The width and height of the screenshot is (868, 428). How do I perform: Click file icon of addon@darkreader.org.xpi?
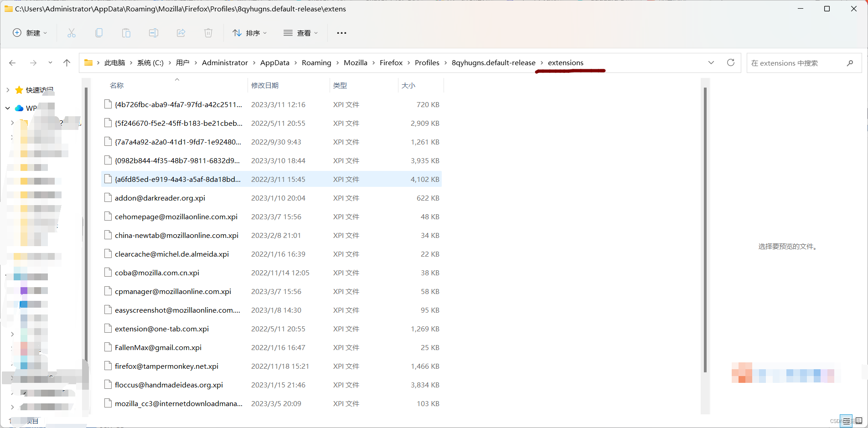click(x=108, y=198)
